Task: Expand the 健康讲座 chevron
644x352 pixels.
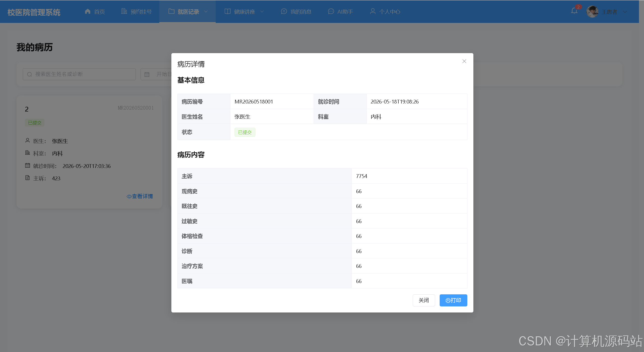Action: [262, 12]
